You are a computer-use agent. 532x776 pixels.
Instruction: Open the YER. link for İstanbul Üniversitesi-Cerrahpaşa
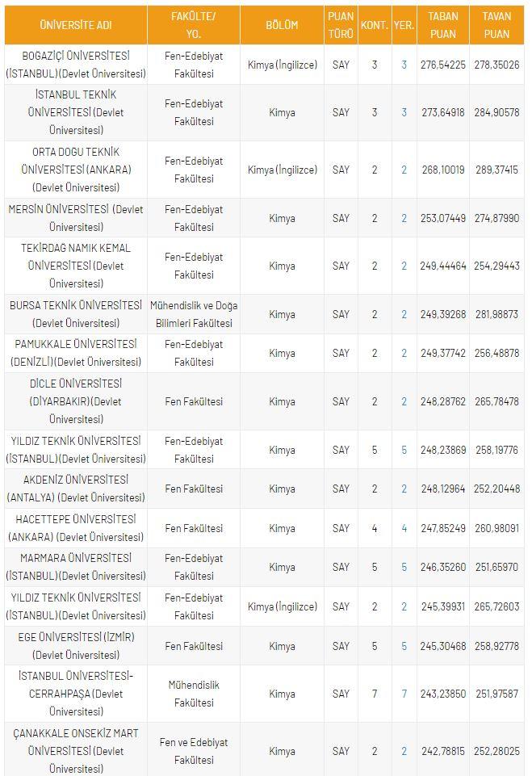404,694
